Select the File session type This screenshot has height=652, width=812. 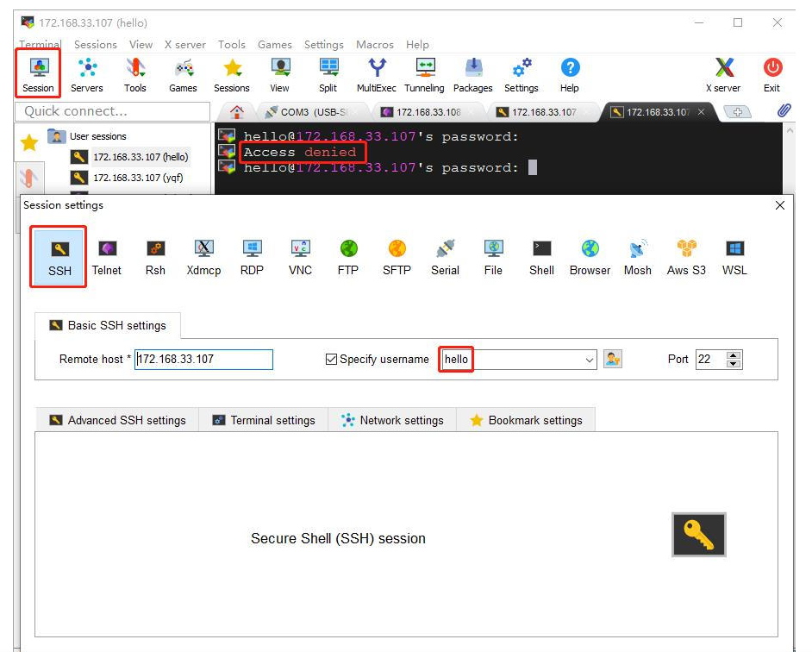tap(494, 257)
